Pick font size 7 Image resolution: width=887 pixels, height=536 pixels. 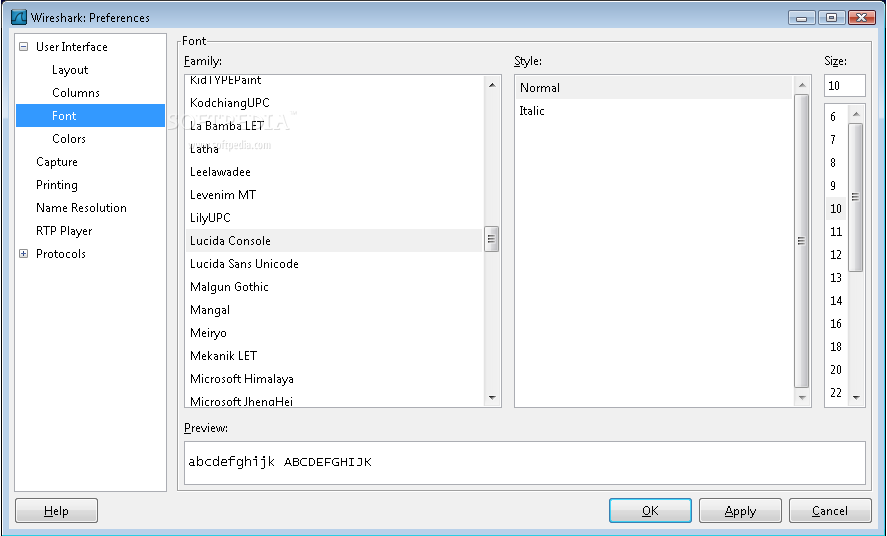836,140
